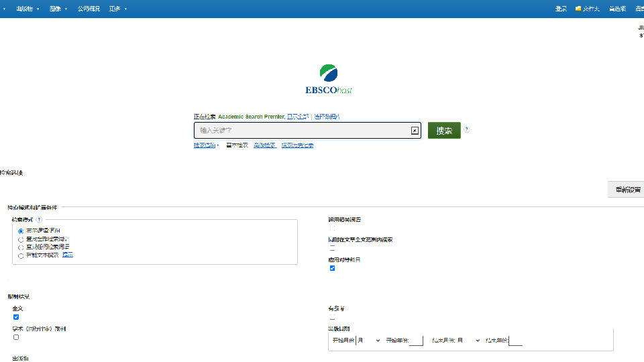Expand the 更多 menu in top bar

[118, 9]
